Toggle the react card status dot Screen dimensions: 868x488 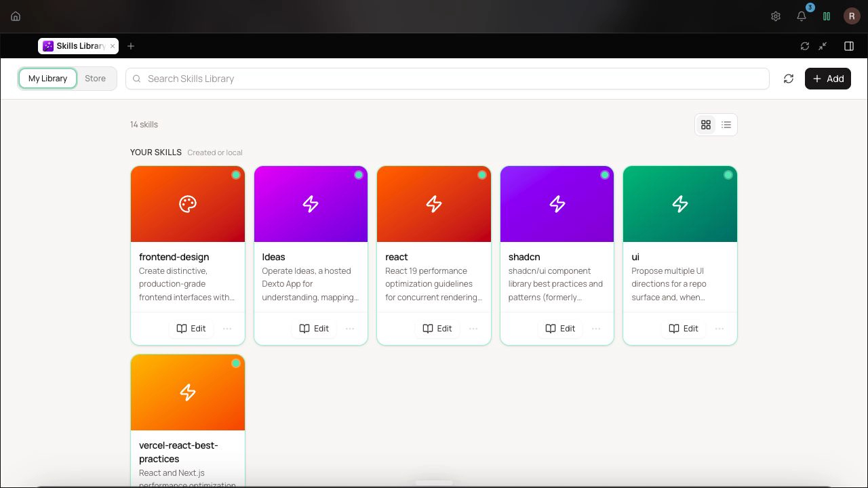482,175
